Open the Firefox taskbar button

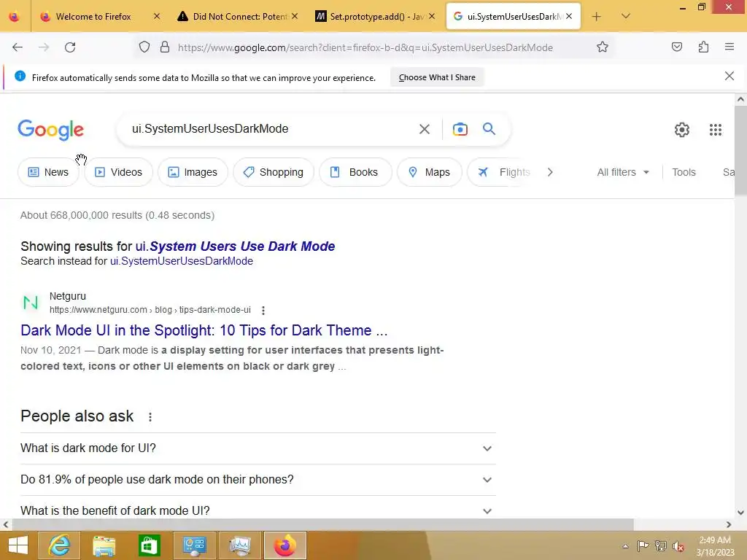click(285, 545)
